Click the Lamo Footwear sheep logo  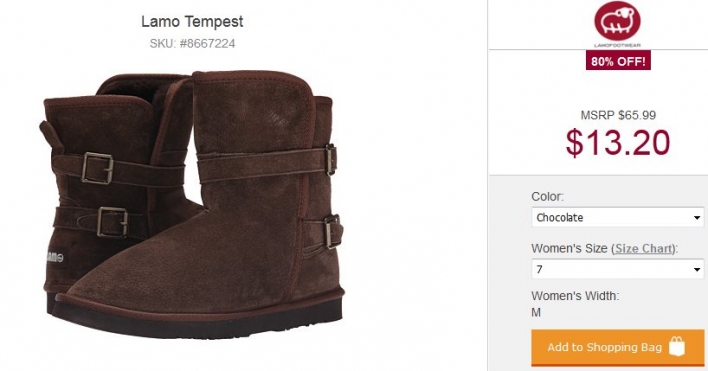coord(617,24)
